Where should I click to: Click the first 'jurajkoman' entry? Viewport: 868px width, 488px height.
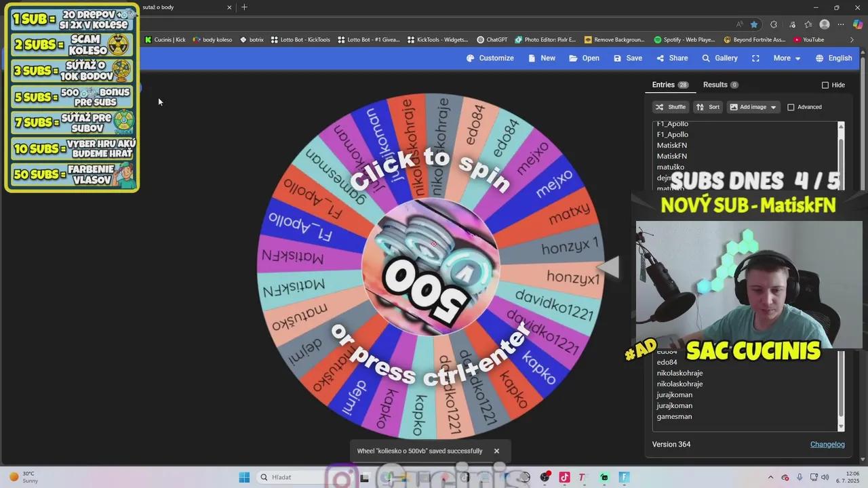pos(674,395)
